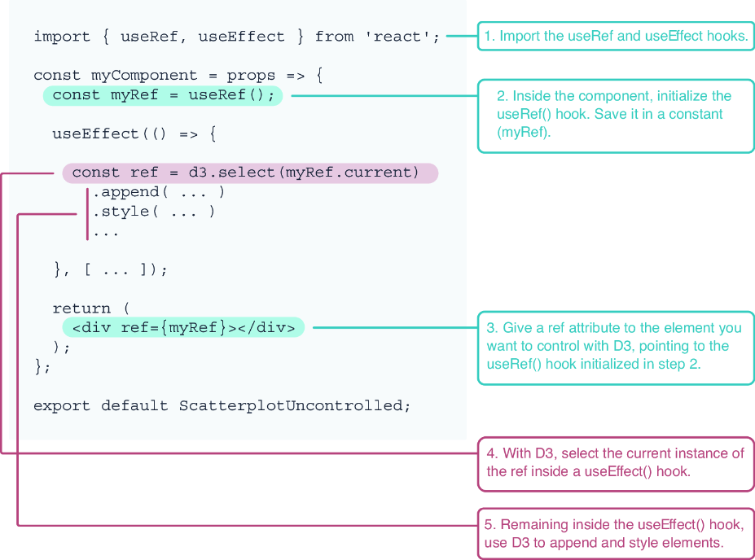This screenshot has height=560, width=755.
Task: Click the highlighted "const myRef = useRef();" code
Action: click(163, 95)
